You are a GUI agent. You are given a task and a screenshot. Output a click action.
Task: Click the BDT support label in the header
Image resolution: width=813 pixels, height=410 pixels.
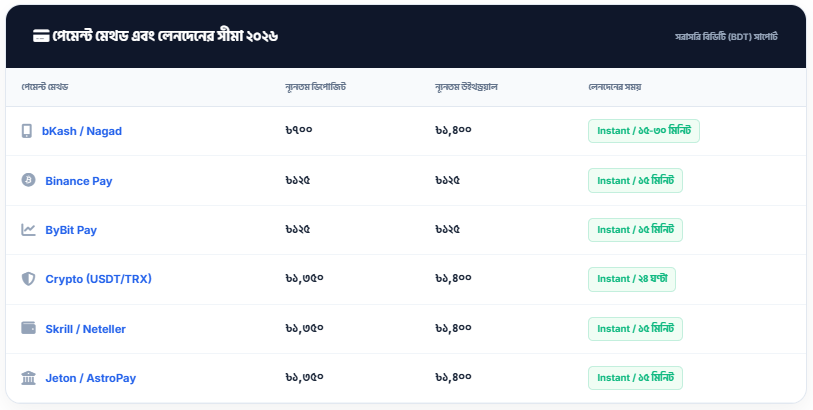point(726,37)
